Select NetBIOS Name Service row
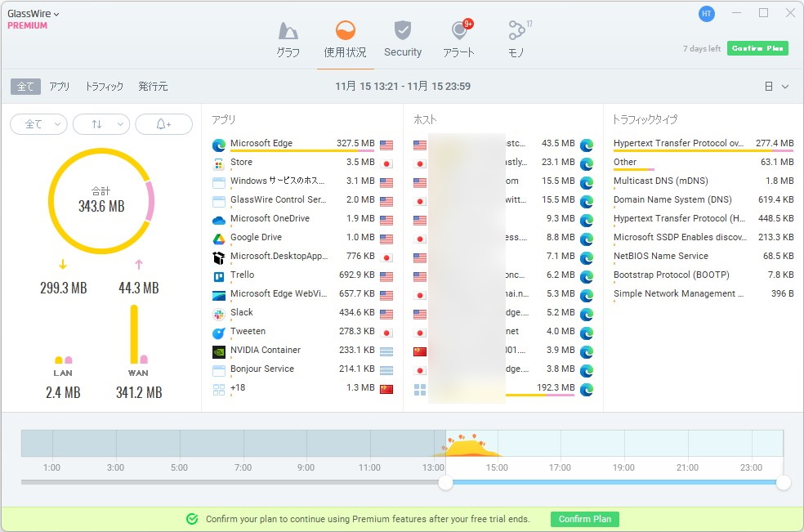This screenshot has width=804, height=532. click(x=703, y=256)
